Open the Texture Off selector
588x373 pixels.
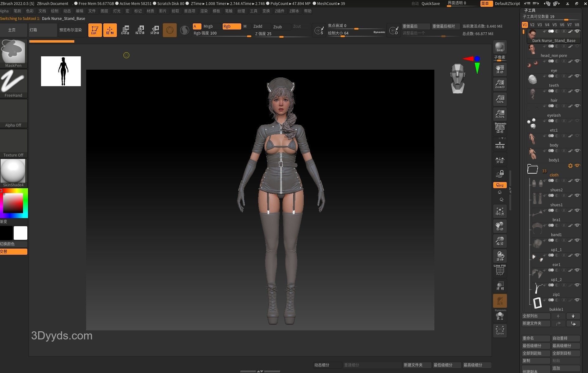pyautogui.click(x=13, y=142)
